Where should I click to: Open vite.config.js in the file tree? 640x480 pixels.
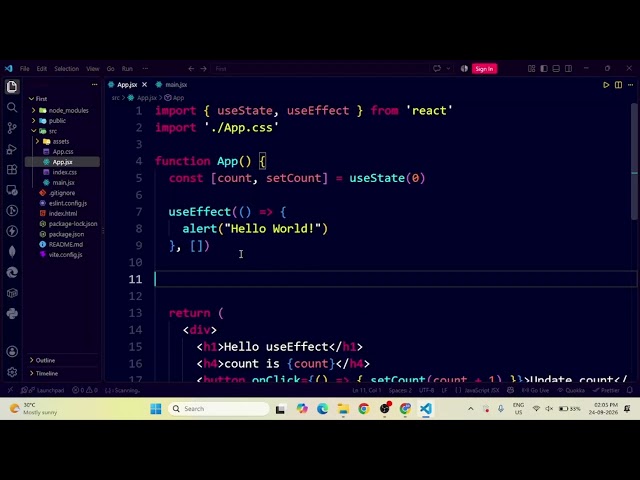point(65,255)
